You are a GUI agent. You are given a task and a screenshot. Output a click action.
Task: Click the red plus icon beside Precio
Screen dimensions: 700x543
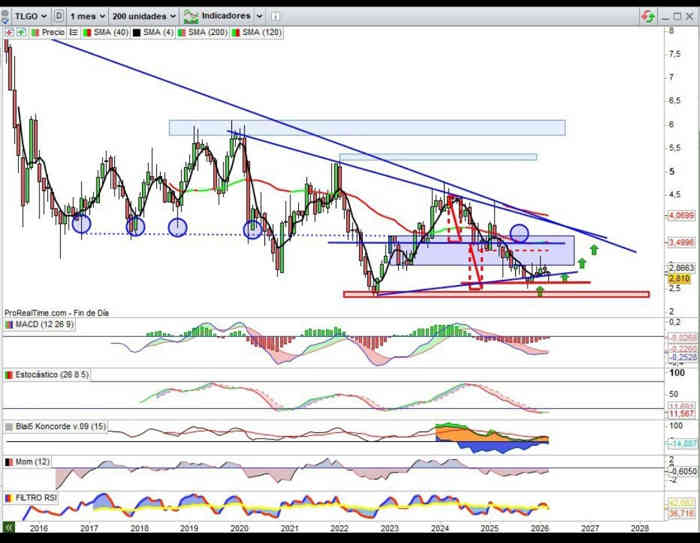[8, 33]
